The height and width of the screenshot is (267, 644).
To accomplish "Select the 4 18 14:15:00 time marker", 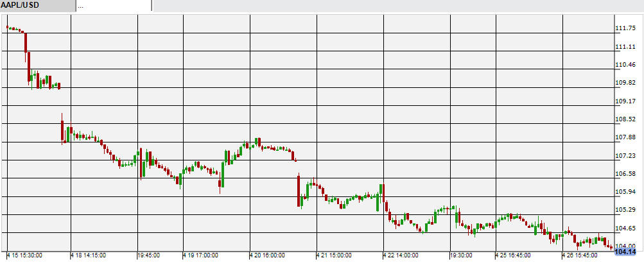I will point(89,255).
